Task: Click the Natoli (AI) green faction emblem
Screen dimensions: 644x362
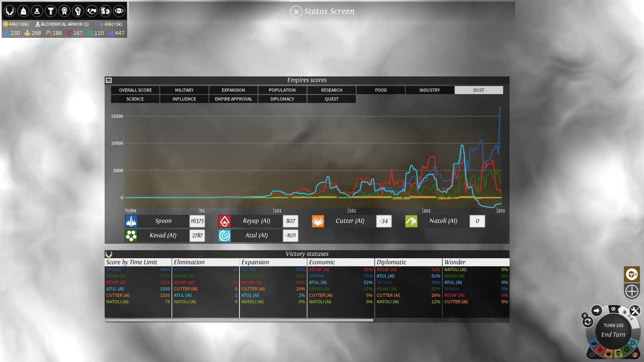Action: pos(411,221)
